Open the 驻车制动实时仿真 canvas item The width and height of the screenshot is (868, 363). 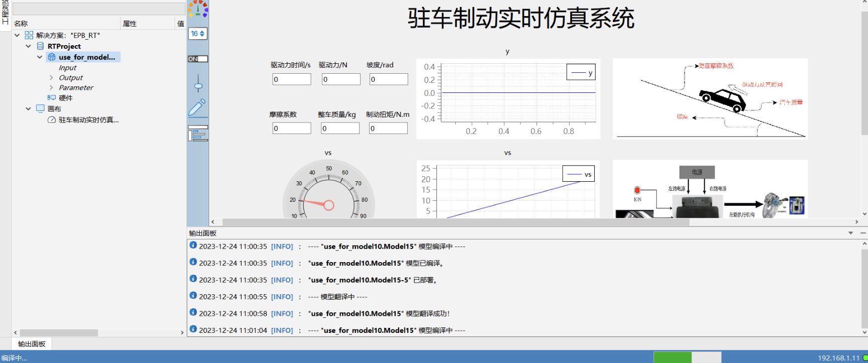tap(88, 120)
